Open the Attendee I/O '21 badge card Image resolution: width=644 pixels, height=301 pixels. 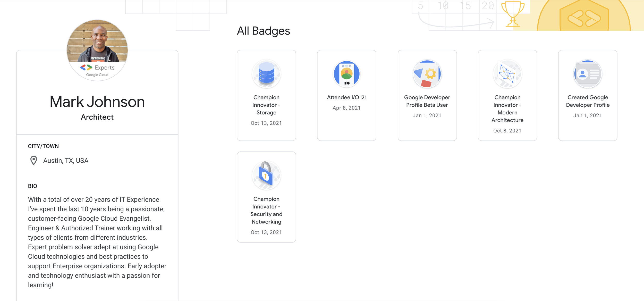tap(347, 95)
